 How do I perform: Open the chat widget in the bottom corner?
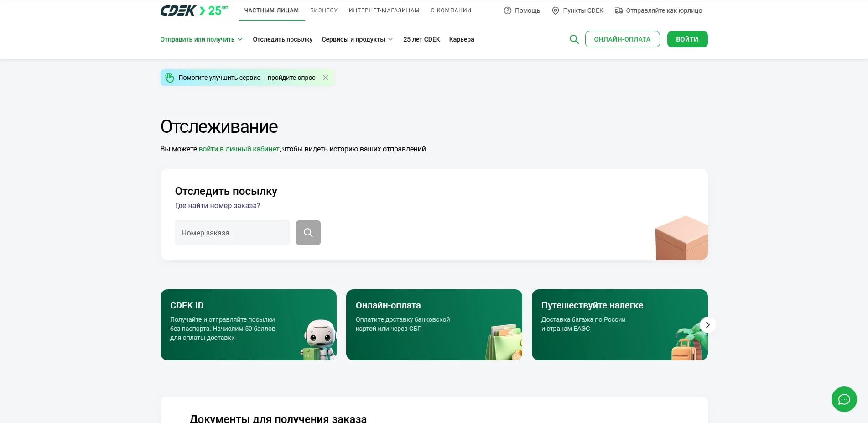tap(844, 400)
